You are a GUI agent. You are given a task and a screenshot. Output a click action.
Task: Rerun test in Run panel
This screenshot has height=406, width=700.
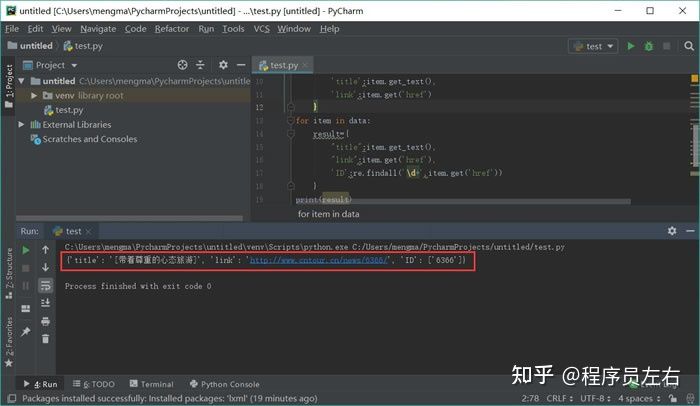click(26, 250)
